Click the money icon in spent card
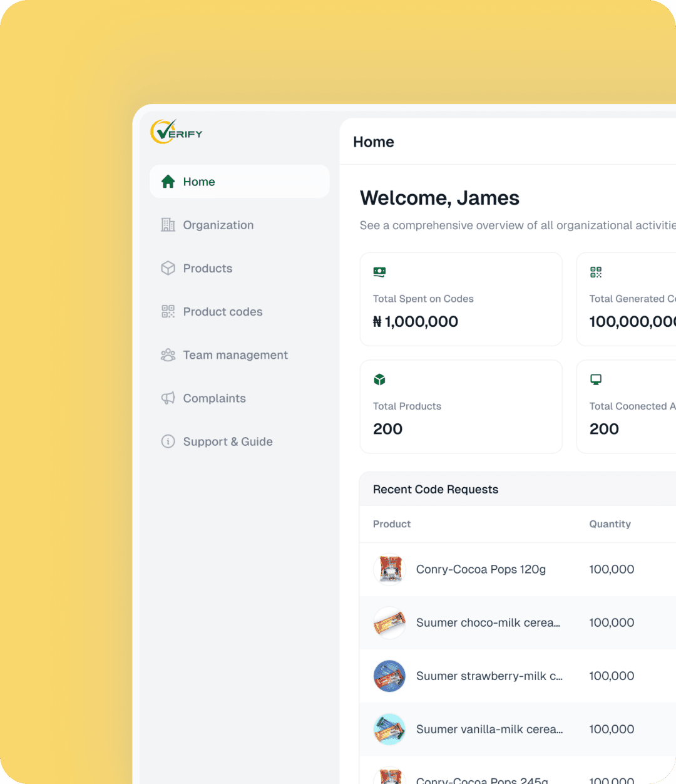676x784 pixels. [x=379, y=272]
